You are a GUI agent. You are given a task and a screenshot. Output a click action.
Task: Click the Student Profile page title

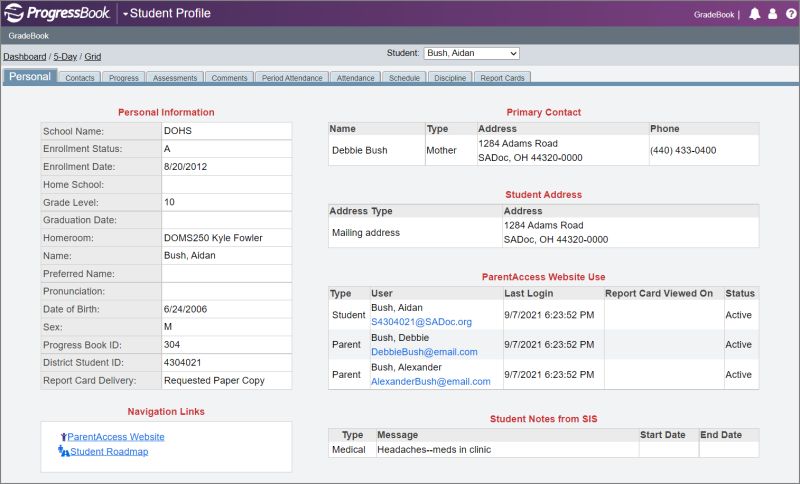click(x=170, y=13)
